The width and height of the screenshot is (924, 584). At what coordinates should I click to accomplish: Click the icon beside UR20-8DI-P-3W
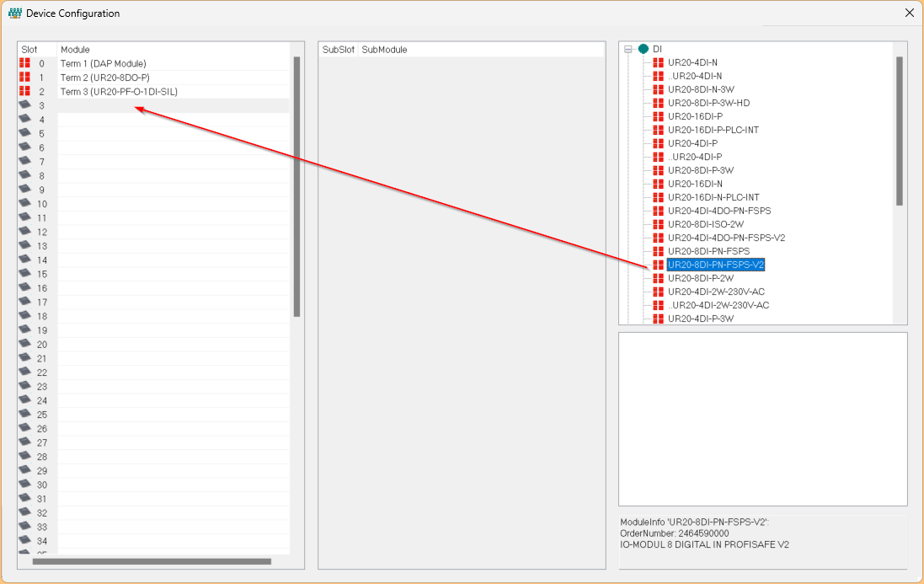coord(658,170)
